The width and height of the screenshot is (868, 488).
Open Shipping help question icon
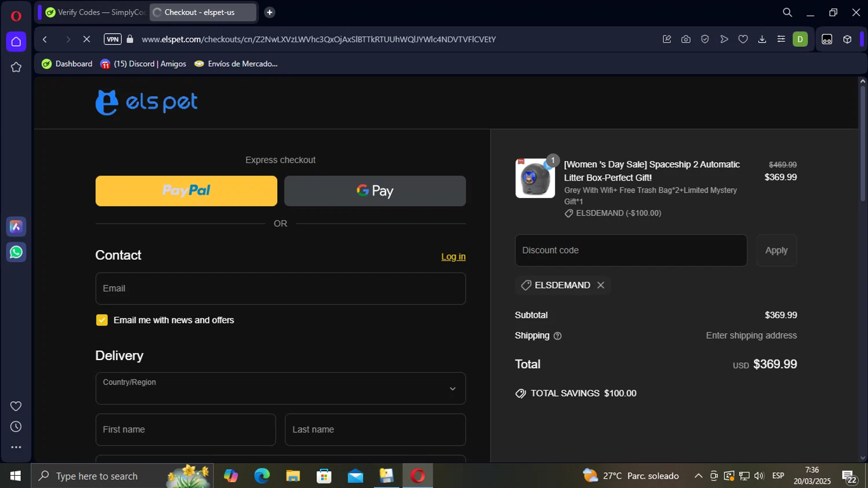pos(557,336)
